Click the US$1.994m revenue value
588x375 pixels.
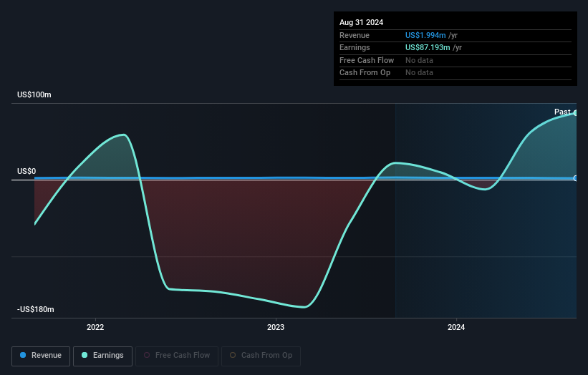(425, 35)
